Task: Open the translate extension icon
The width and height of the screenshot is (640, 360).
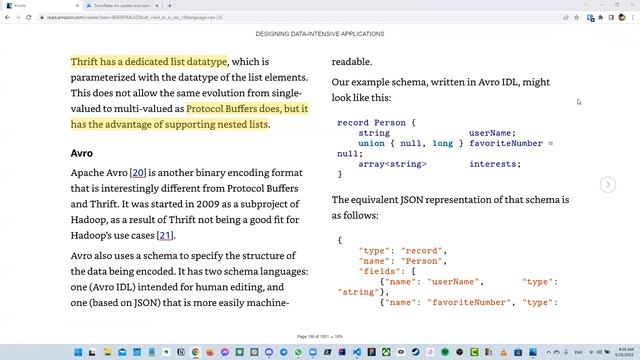Action: (x=590, y=18)
